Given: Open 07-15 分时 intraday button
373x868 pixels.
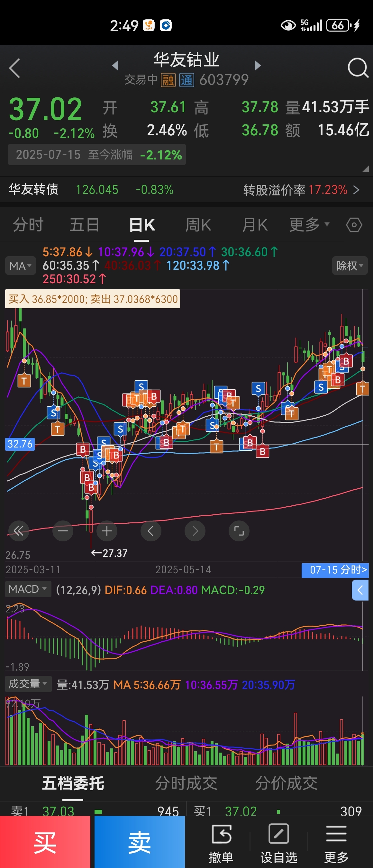Looking at the screenshot, I should tap(335, 570).
